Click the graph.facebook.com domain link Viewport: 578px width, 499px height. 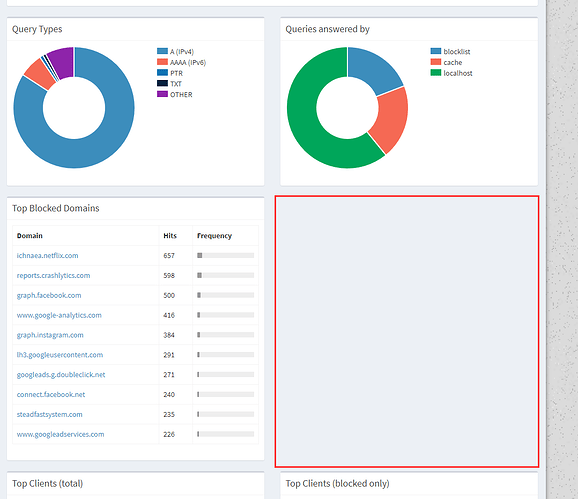[49, 295]
